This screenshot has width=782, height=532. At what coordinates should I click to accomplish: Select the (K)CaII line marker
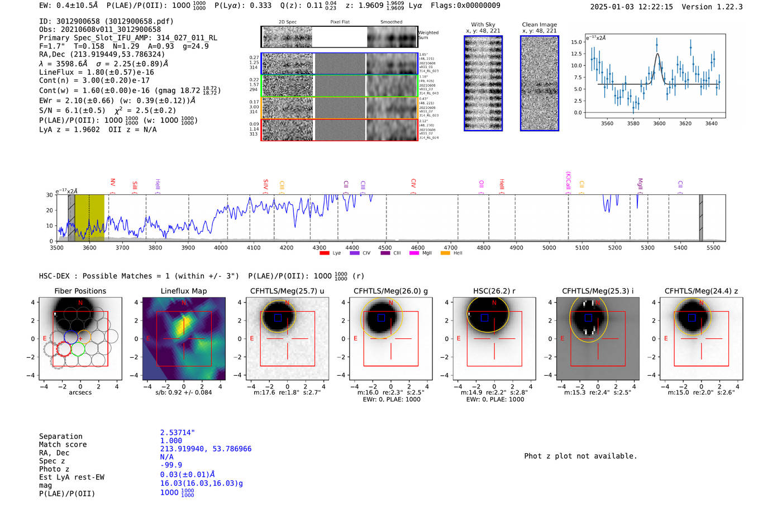569,182
